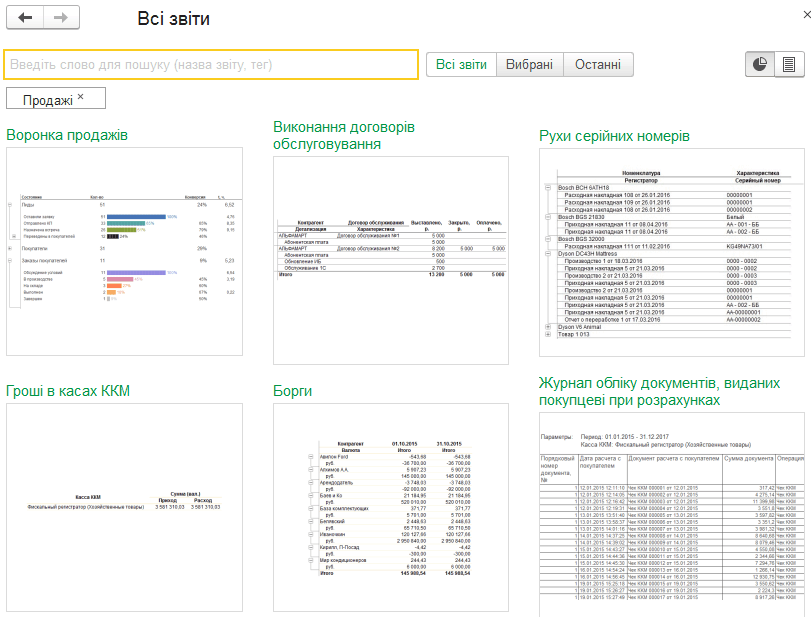This screenshot has width=811, height=617.
Task: Open the Рухи серійних номерів report
Action: [614, 136]
